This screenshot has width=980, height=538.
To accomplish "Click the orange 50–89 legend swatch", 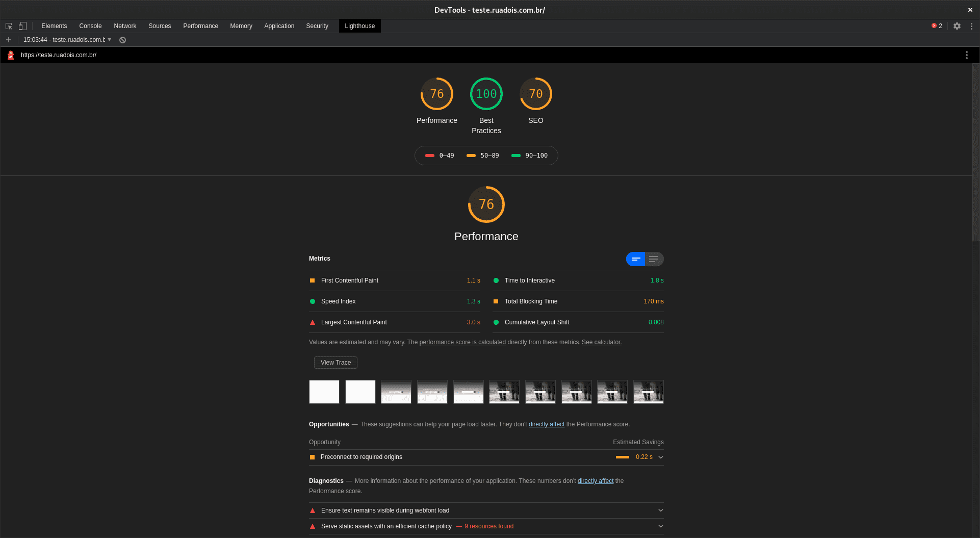I will point(471,156).
